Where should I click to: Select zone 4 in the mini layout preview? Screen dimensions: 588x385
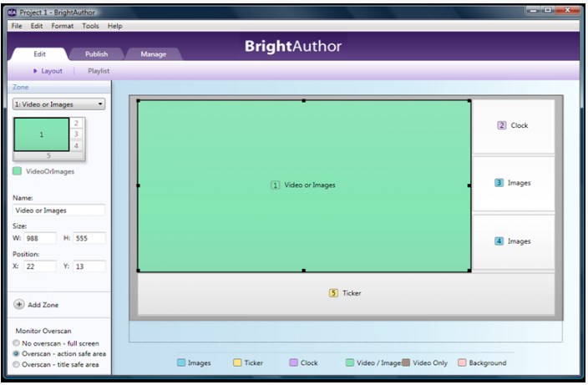point(76,145)
